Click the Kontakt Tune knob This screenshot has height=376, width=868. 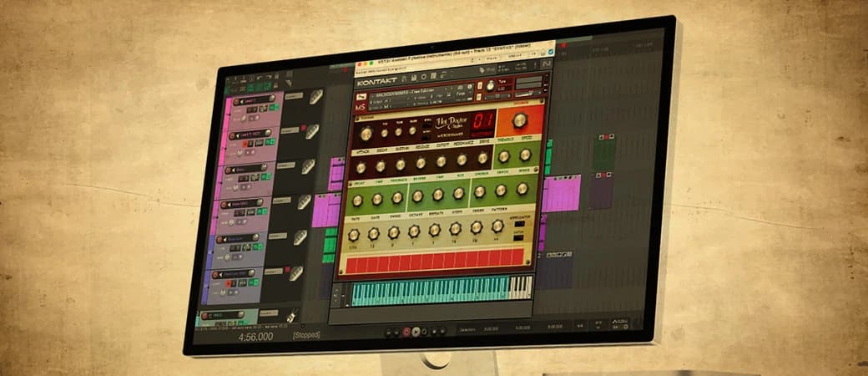pyautogui.click(x=491, y=85)
